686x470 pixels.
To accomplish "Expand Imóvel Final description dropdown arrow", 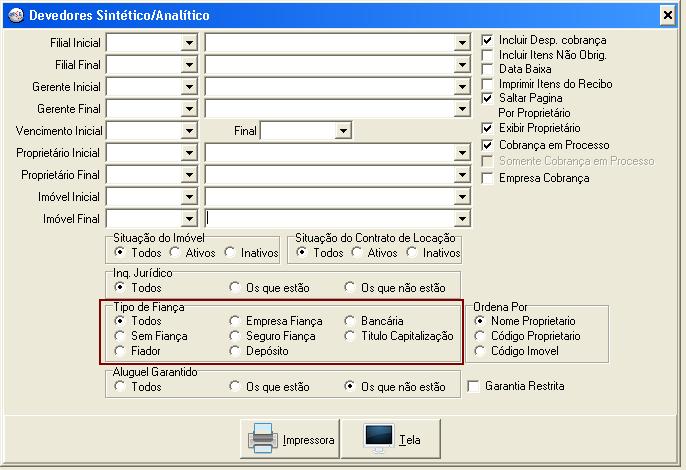I will [x=462, y=218].
